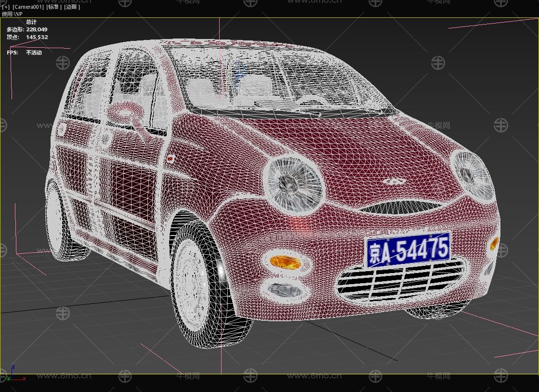
Task: Select the oval fog light on bumper
Action: tap(284, 289)
